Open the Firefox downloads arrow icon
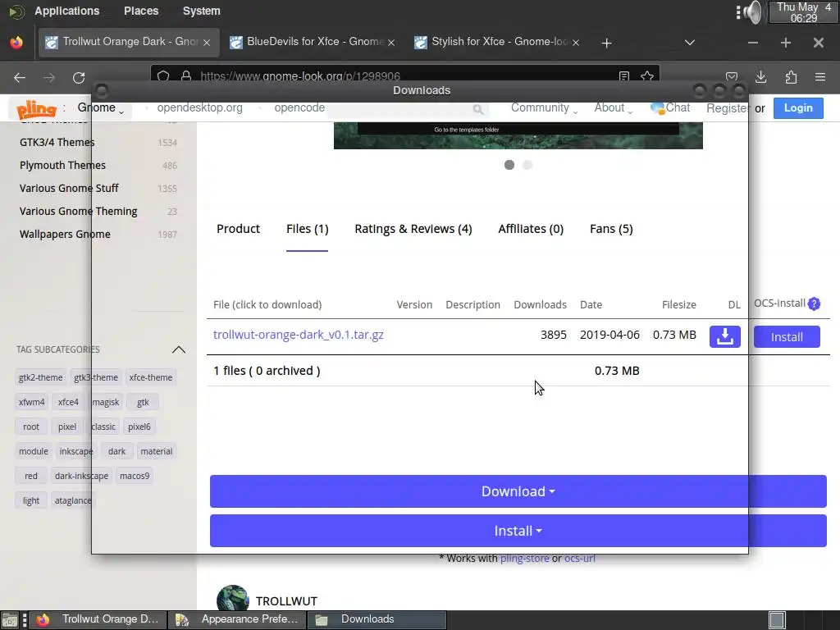The width and height of the screenshot is (840, 630). click(x=760, y=77)
